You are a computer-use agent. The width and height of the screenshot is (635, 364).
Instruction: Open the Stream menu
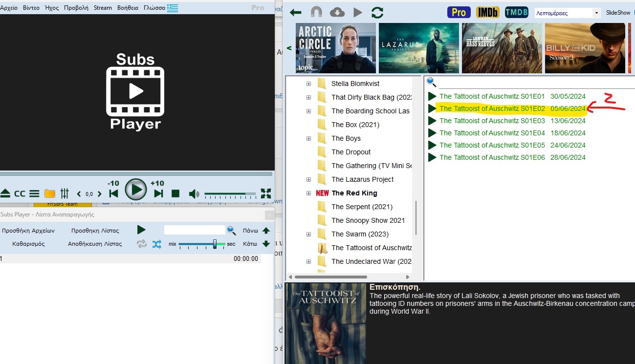pos(103,8)
